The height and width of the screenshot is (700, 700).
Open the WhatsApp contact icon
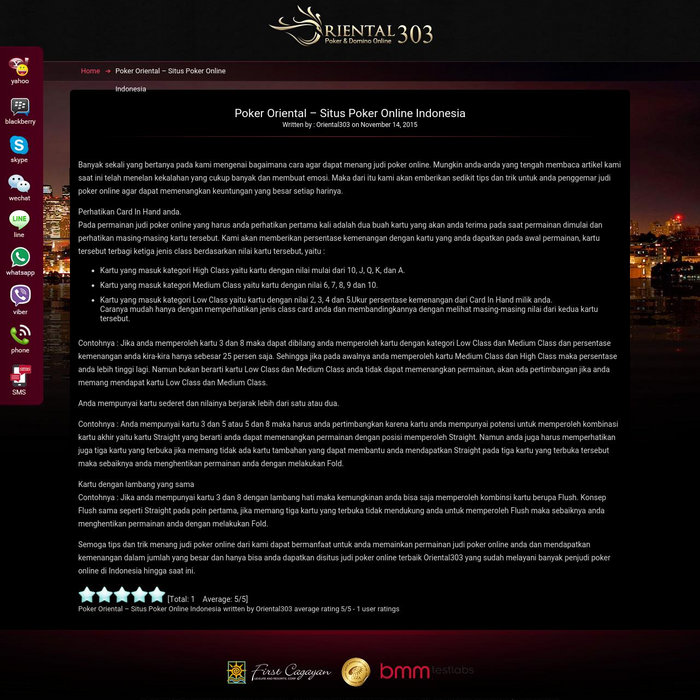point(20,262)
